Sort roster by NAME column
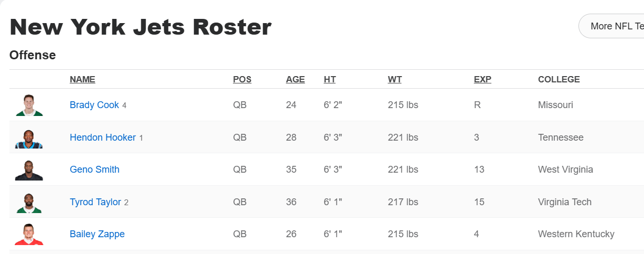The image size is (644, 254). (x=82, y=80)
